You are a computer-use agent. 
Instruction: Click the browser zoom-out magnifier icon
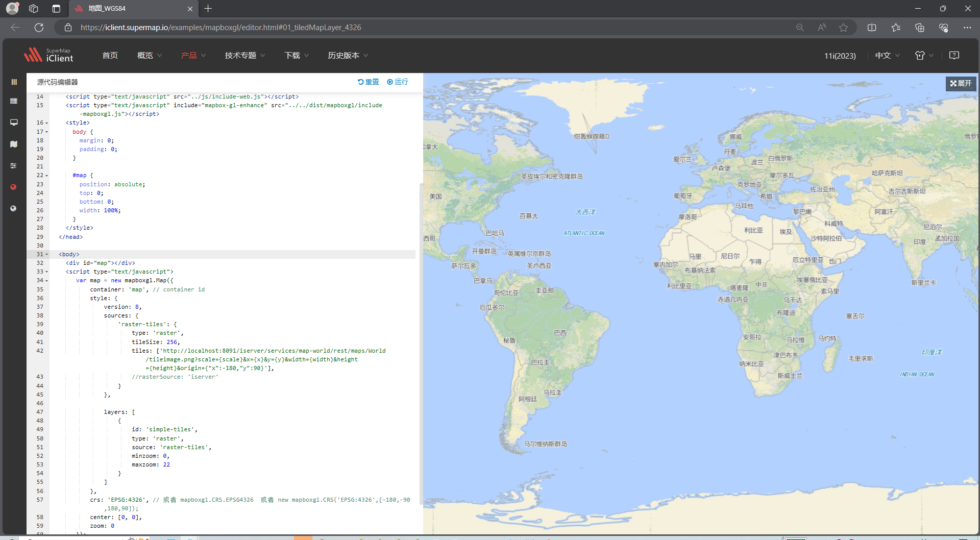[800, 28]
